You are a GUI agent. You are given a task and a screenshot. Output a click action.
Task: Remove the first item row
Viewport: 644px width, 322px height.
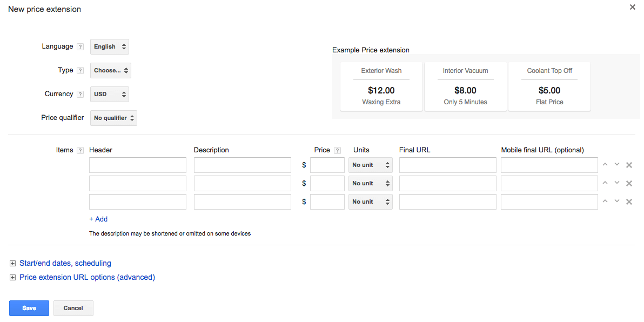tap(629, 165)
